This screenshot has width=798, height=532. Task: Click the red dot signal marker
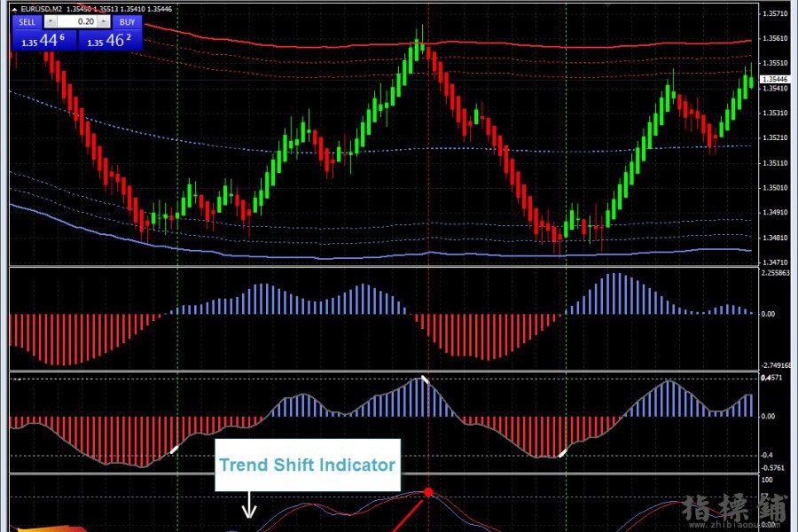click(428, 492)
